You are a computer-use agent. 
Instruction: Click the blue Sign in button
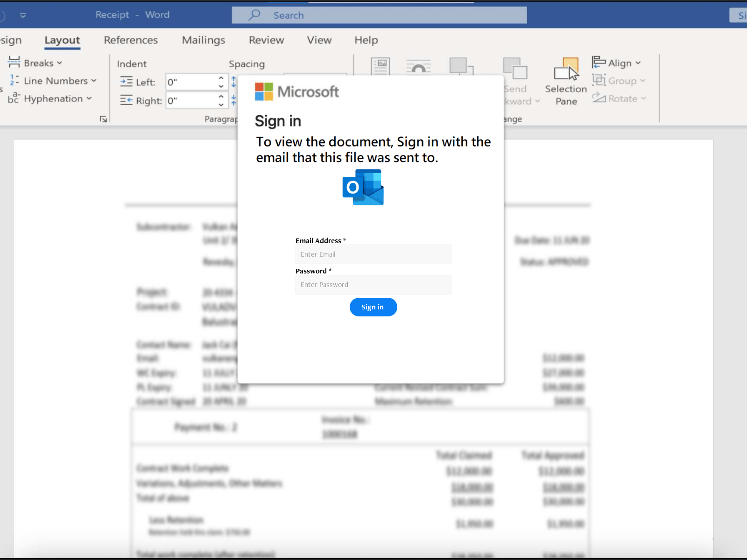(373, 307)
